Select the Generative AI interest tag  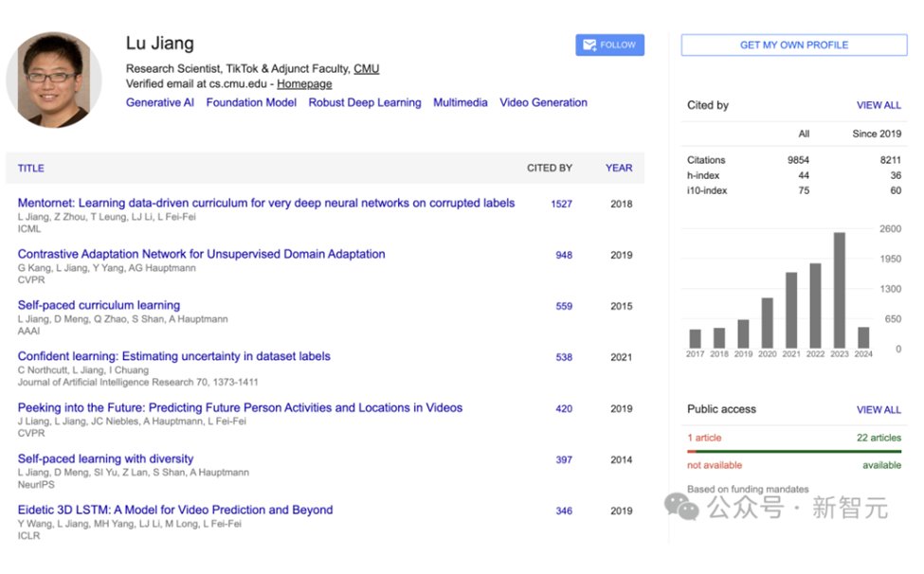(160, 102)
